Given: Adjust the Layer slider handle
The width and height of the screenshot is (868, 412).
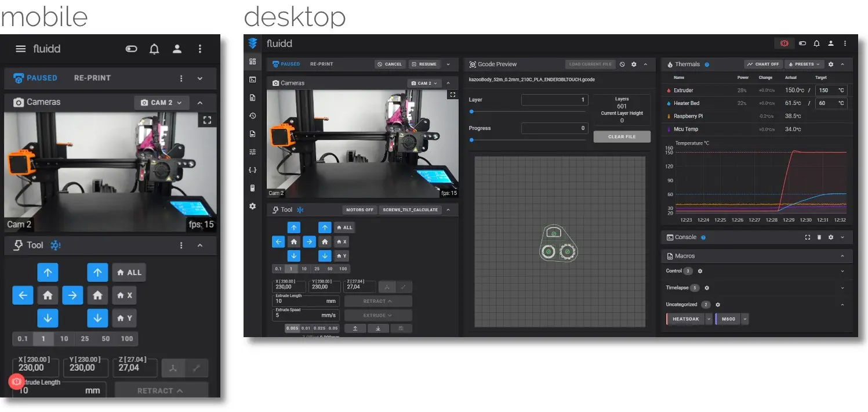Looking at the screenshot, I should click(471, 111).
